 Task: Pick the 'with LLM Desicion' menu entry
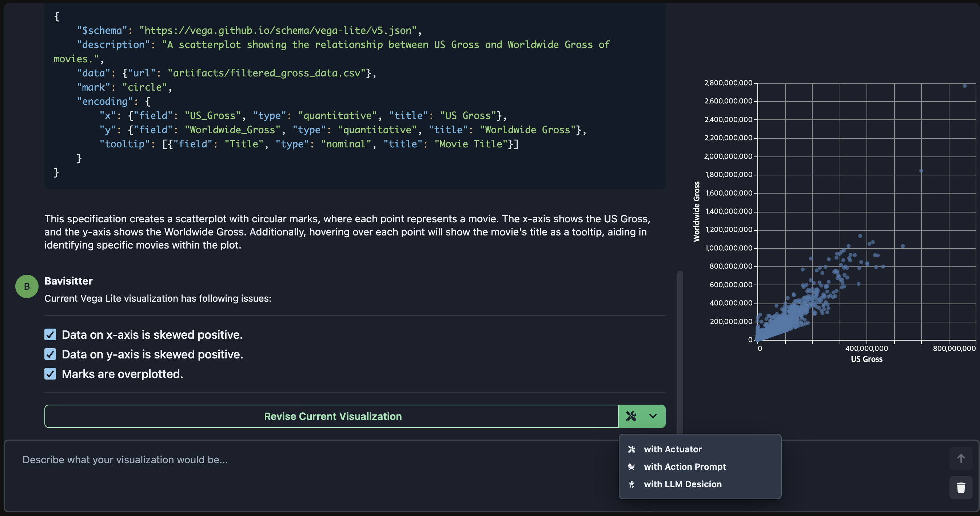pos(682,484)
